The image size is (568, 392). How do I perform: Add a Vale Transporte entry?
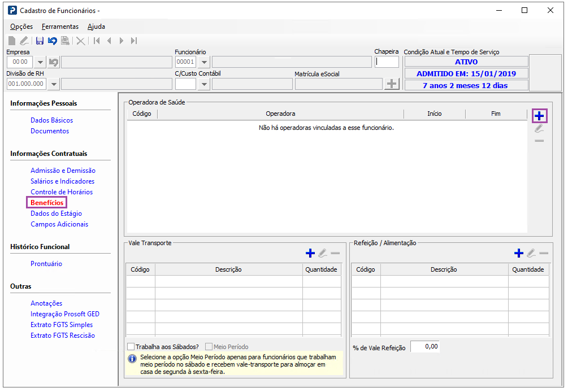point(310,253)
